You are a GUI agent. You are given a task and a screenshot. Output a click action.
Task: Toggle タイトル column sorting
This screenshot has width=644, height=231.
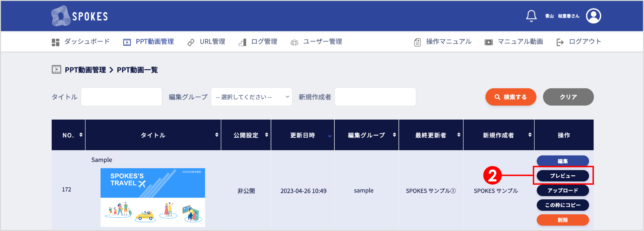point(217,135)
